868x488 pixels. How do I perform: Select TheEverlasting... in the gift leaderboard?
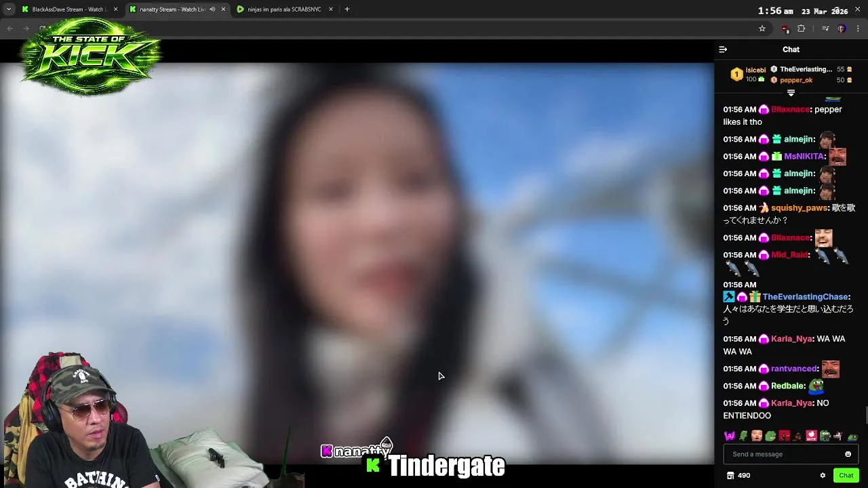[806, 69]
